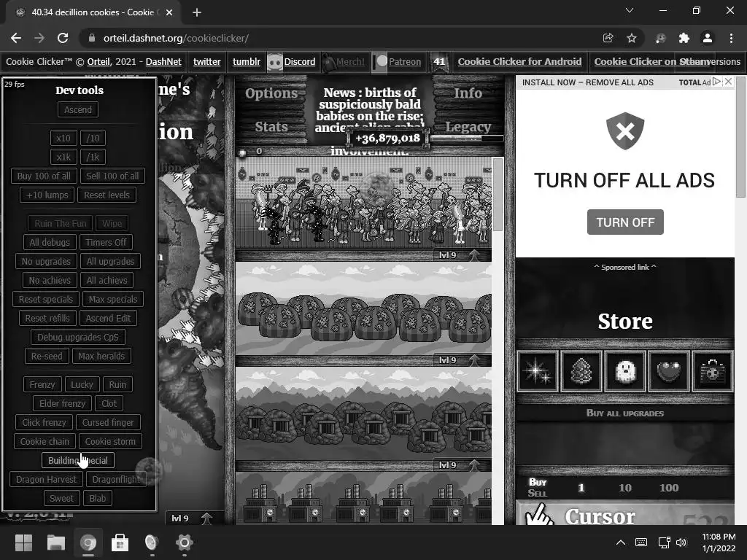The image size is (747, 560).
Task: Click Buy 100 of all
Action: click(44, 176)
